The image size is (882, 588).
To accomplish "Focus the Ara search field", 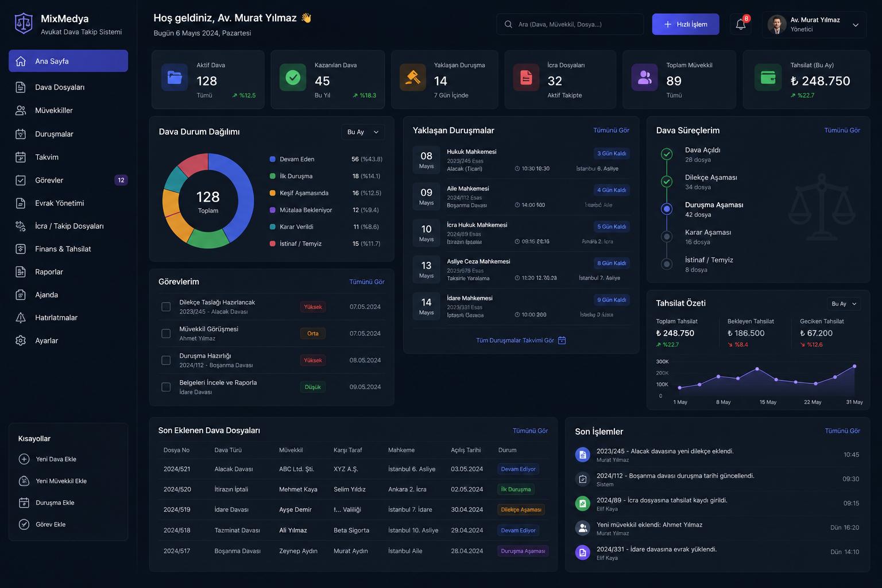I will click(570, 24).
